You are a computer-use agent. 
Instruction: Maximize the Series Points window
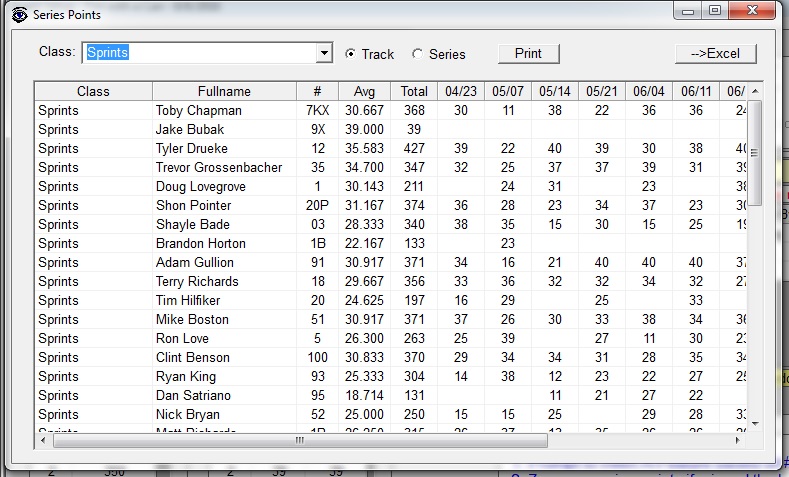(x=714, y=11)
